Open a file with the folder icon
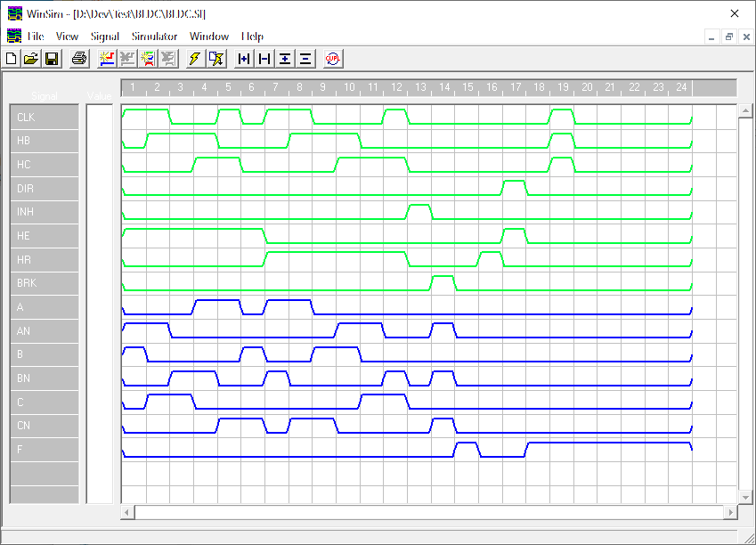Viewport: 756px width, 545px height. tap(31, 59)
